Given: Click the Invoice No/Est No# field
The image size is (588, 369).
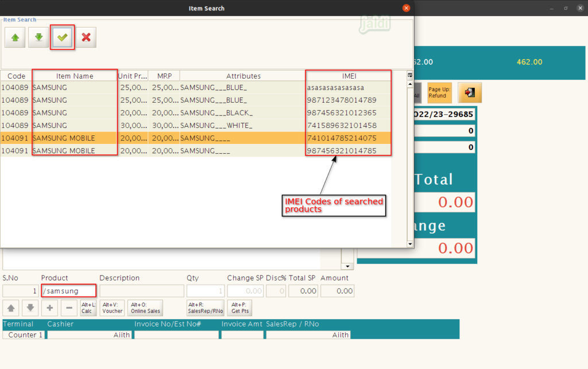Looking at the screenshot, I should pos(177,335).
